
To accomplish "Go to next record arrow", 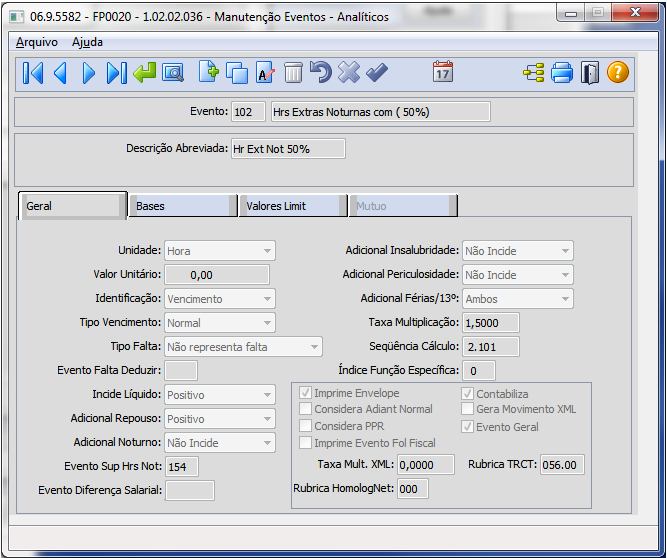I will click(x=88, y=73).
